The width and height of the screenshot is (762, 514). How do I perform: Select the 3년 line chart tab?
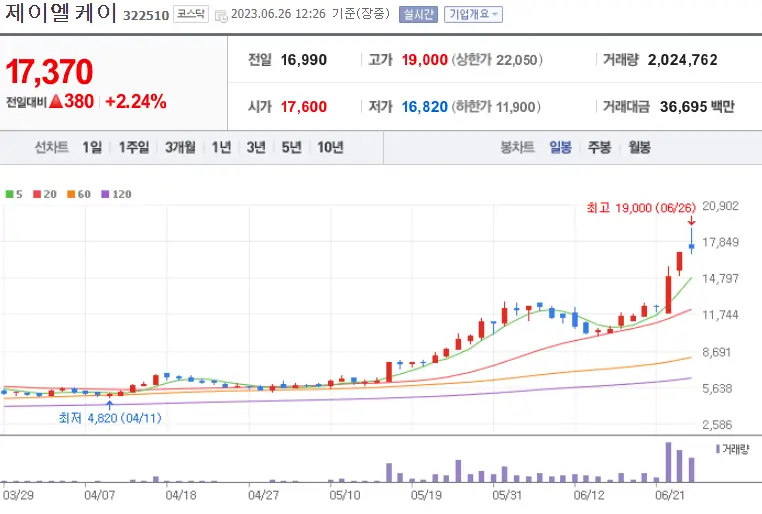(x=256, y=147)
